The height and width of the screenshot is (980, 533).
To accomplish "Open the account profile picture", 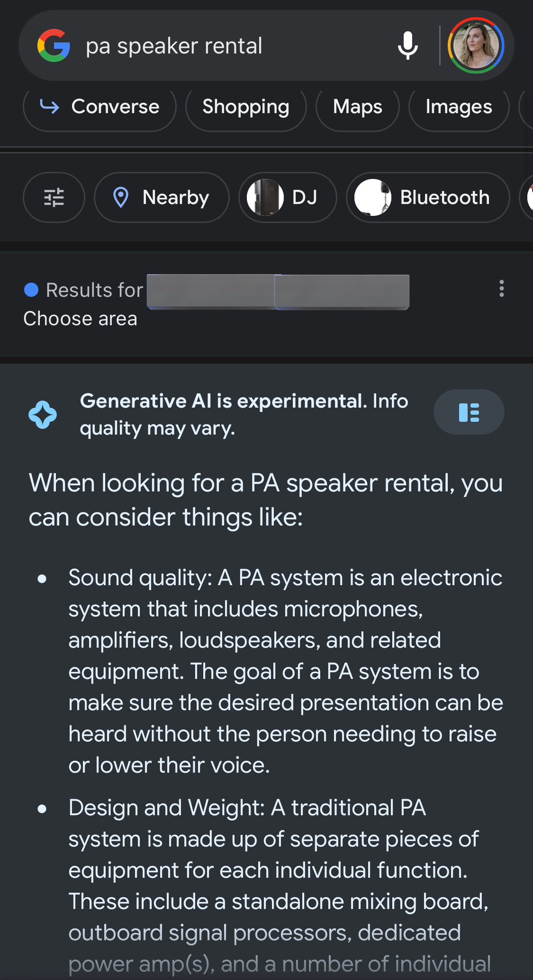I will tap(476, 45).
